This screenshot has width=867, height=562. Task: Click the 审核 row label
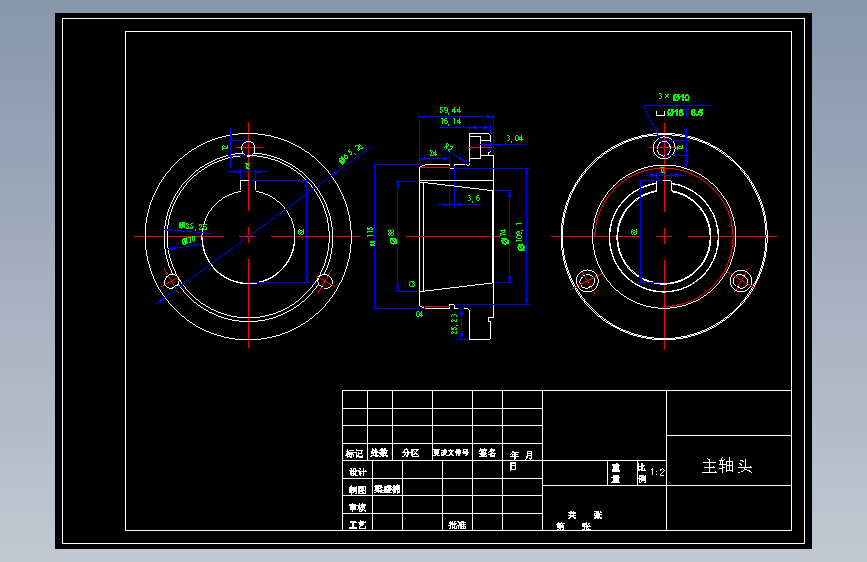pos(358,507)
